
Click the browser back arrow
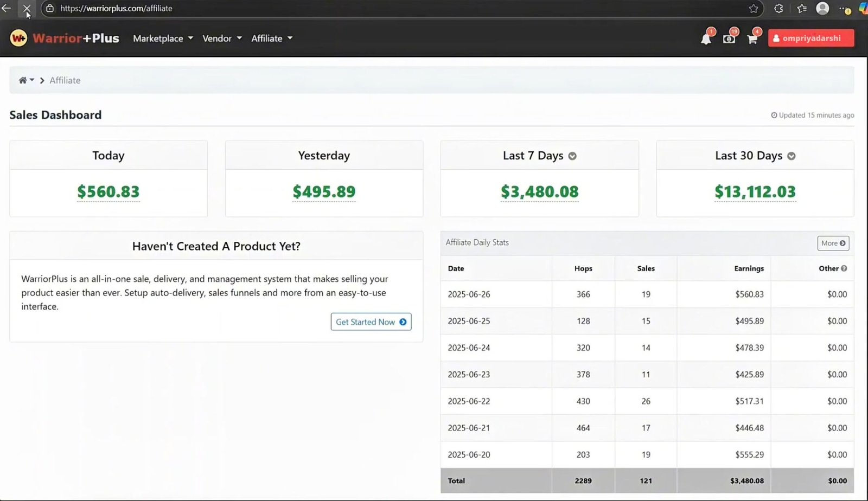pos(7,8)
